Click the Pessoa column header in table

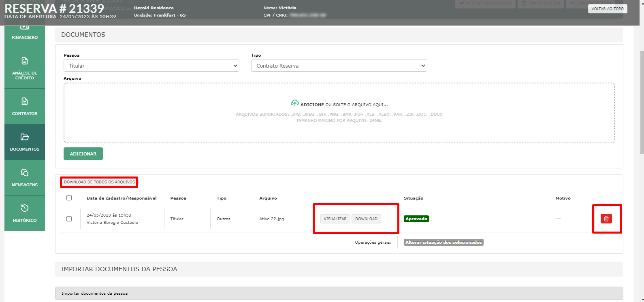coord(178,198)
